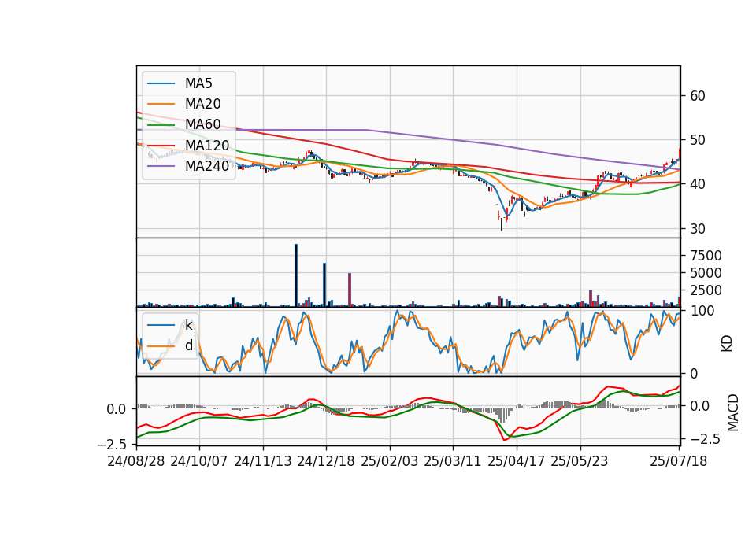
Task: Click the orange MA20 legend line swatch
Action: [161, 105]
